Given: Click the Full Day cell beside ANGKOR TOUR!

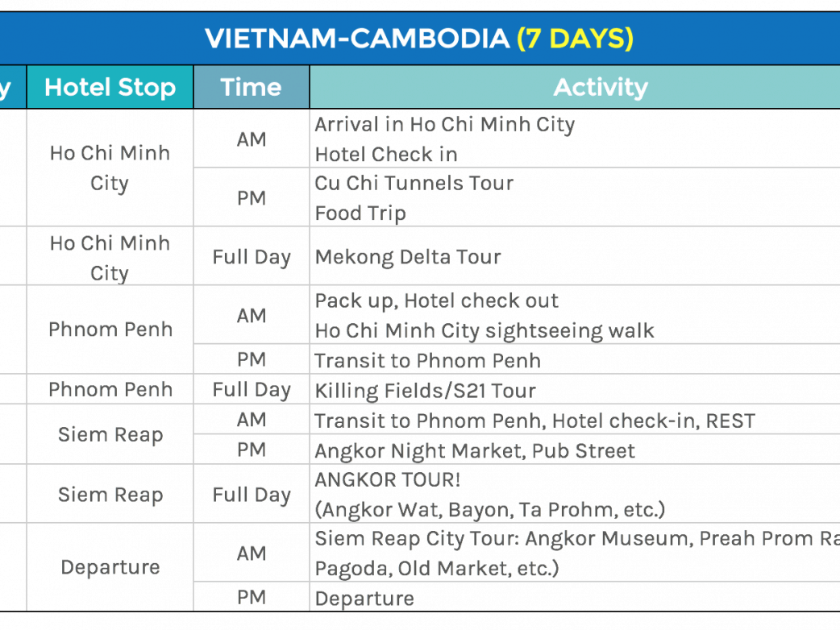Looking at the screenshot, I should pyautogui.click(x=251, y=495).
